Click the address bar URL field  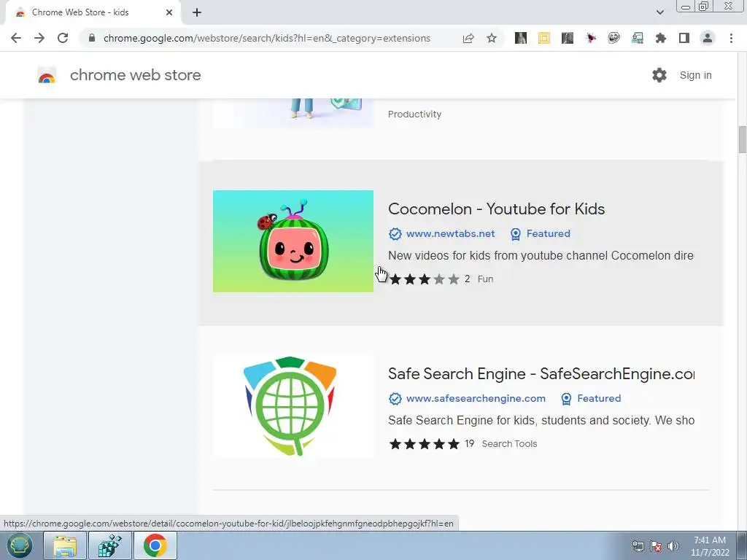pos(267,38)
